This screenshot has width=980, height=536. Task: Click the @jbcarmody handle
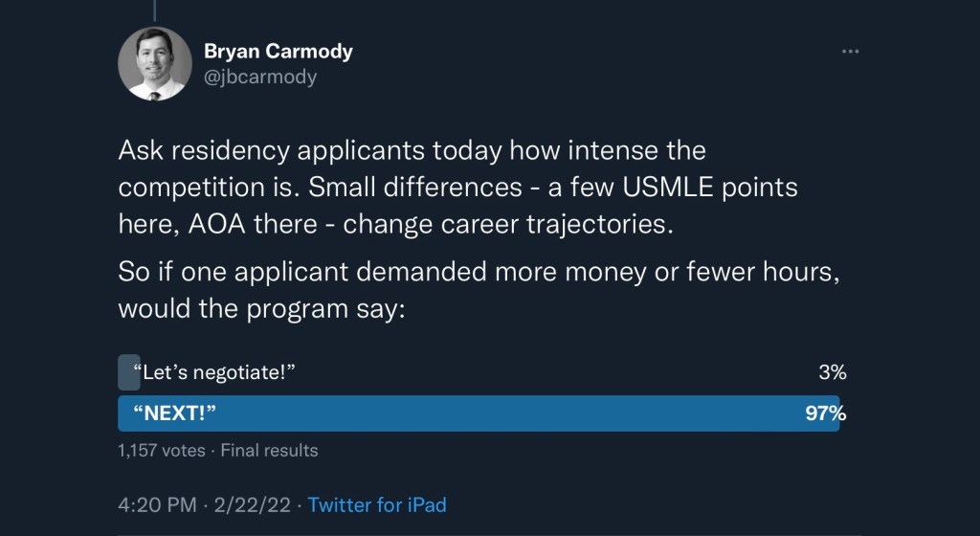tap(259, 78)
